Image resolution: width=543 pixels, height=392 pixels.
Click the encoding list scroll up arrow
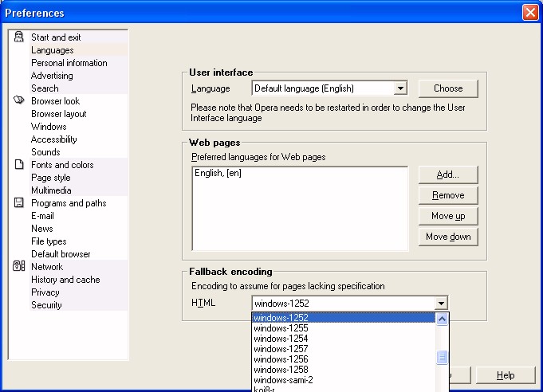click(x=442, y=319)
